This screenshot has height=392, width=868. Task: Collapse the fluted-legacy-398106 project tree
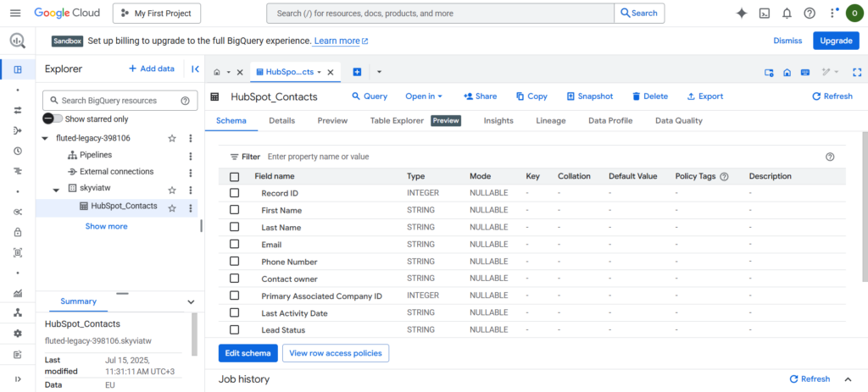coord(45,138)
